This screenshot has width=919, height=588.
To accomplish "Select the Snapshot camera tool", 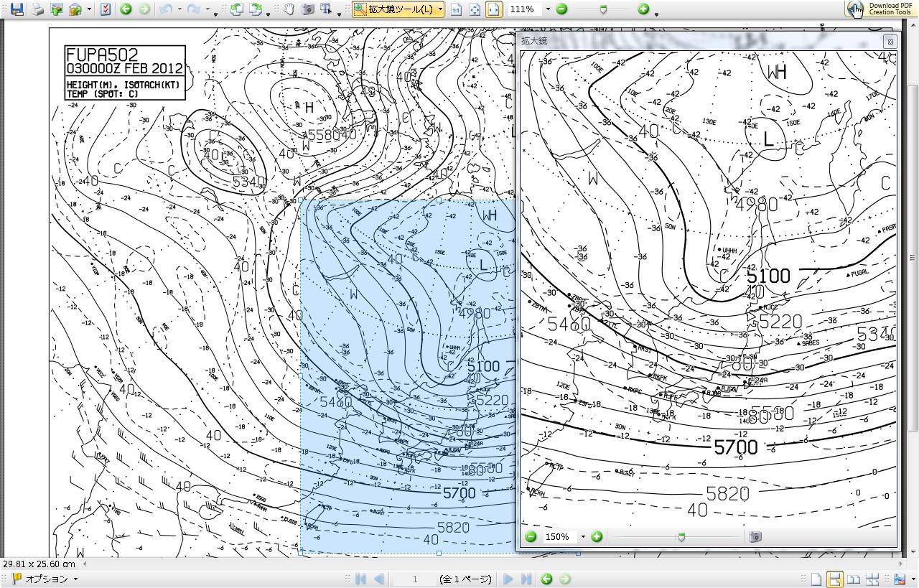I will coord(307,9).
